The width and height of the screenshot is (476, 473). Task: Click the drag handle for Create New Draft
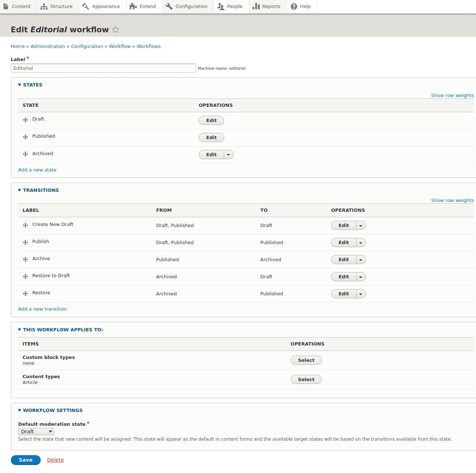[x=25, y=225]
